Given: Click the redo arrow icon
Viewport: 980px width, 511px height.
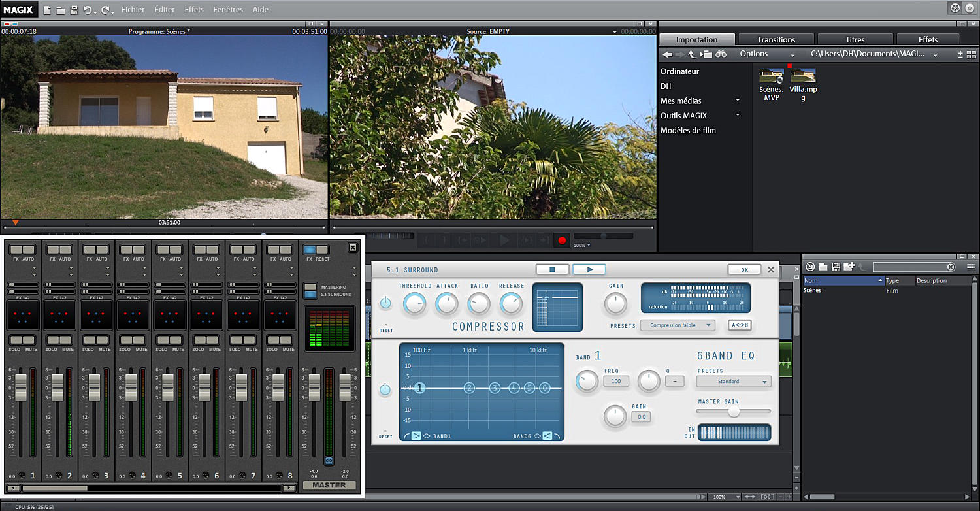Looking at the screenshot, I should (106, 10).
